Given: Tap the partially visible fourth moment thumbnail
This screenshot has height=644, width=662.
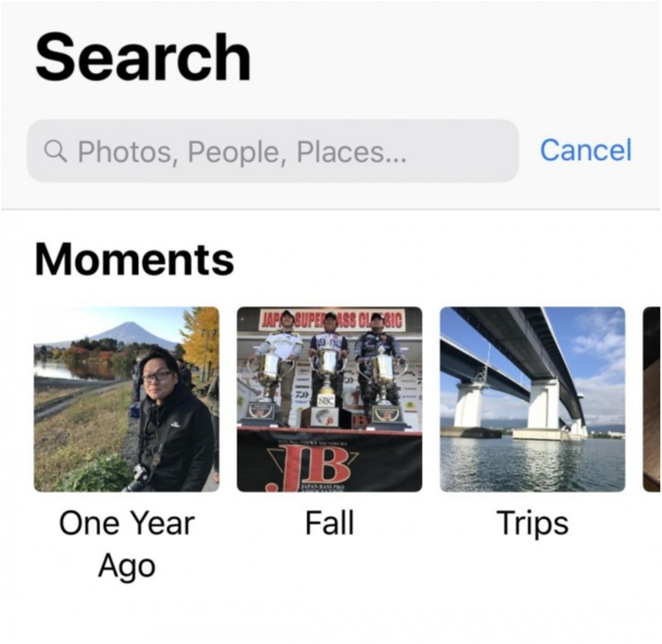Looking at the screenshot, I should tap(652, 399).
